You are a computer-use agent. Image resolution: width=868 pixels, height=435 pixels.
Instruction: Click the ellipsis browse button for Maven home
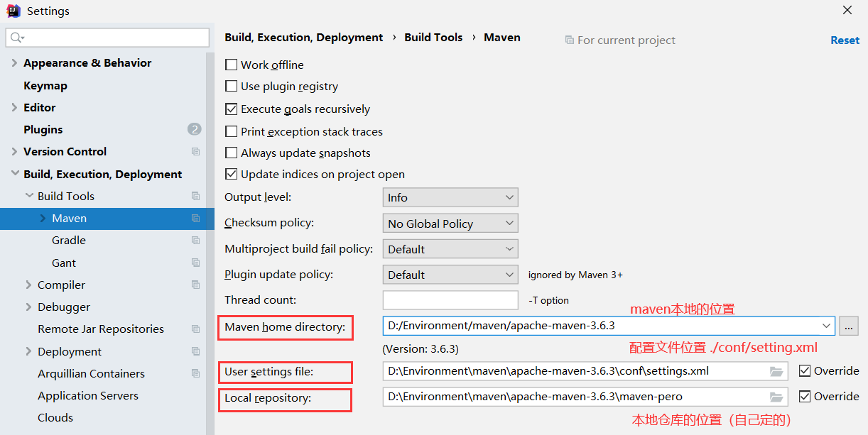click(848, 326)
